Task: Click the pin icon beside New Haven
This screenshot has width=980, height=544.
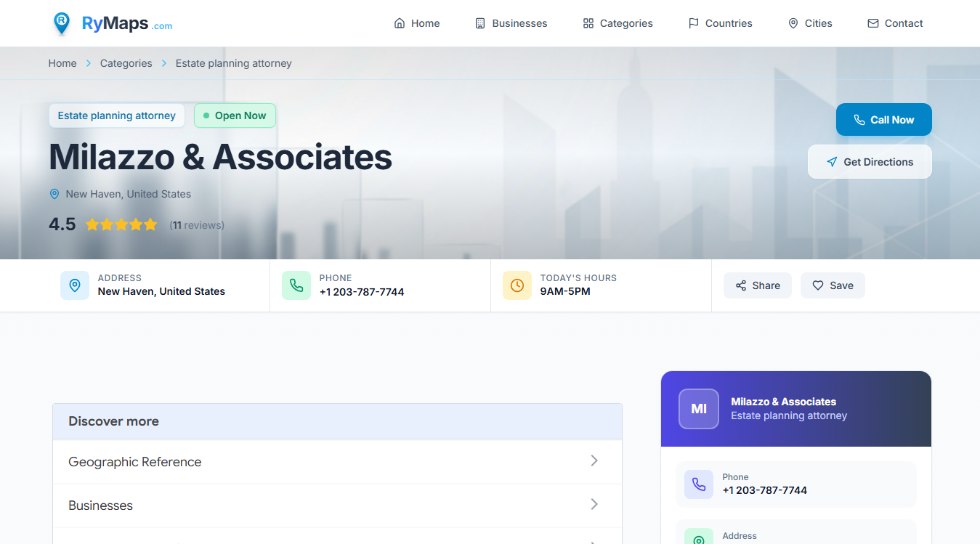Action: tap(54, 194)
